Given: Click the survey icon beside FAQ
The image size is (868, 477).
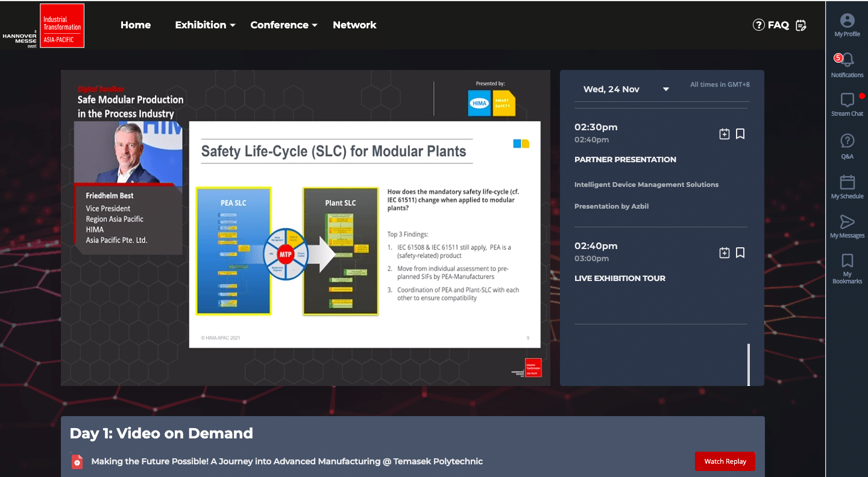Looking at the screenshot, I should pos(801,25).
